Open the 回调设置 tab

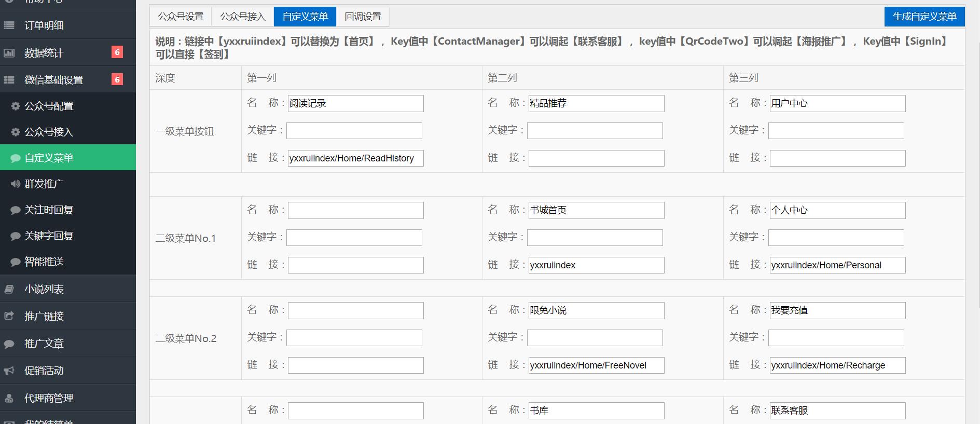pos(363,17)
